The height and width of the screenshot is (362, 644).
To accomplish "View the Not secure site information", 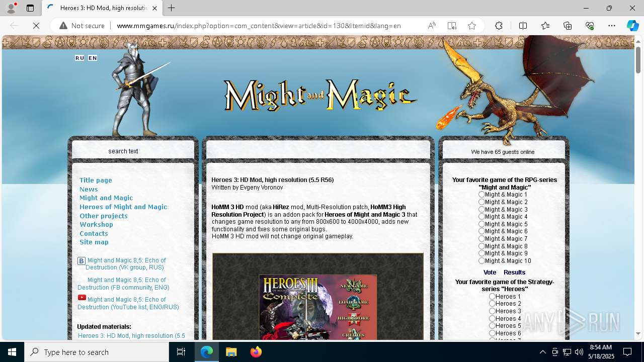I will click(x=82, y=26).
